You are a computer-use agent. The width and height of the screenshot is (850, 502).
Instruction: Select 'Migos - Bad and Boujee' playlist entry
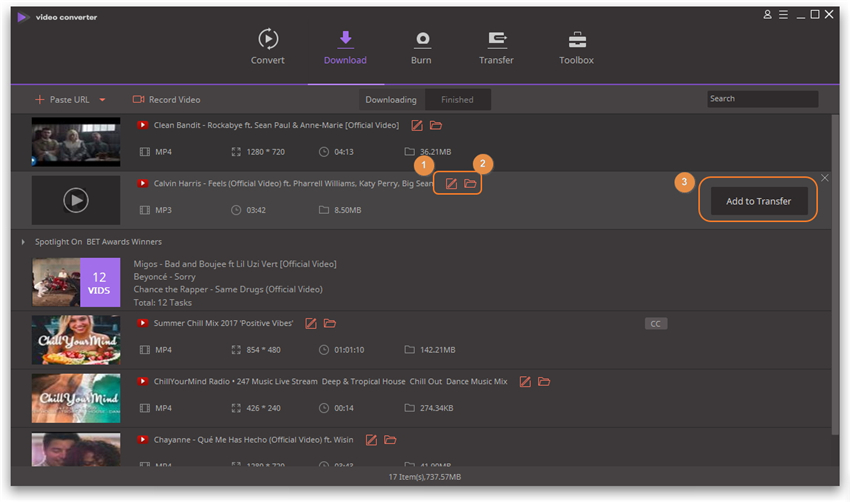click(235, 264)
